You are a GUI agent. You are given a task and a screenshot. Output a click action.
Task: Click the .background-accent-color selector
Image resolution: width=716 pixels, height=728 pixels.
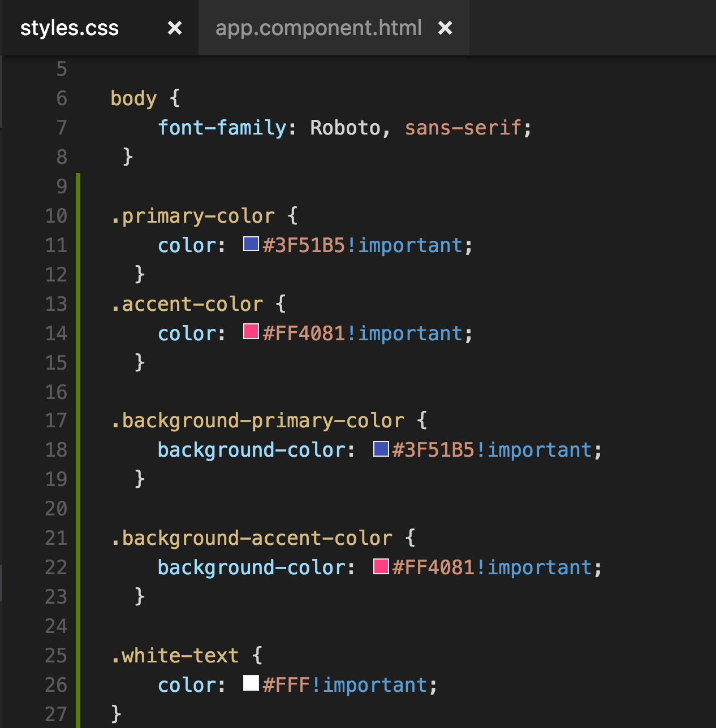[x=251, y=538]
